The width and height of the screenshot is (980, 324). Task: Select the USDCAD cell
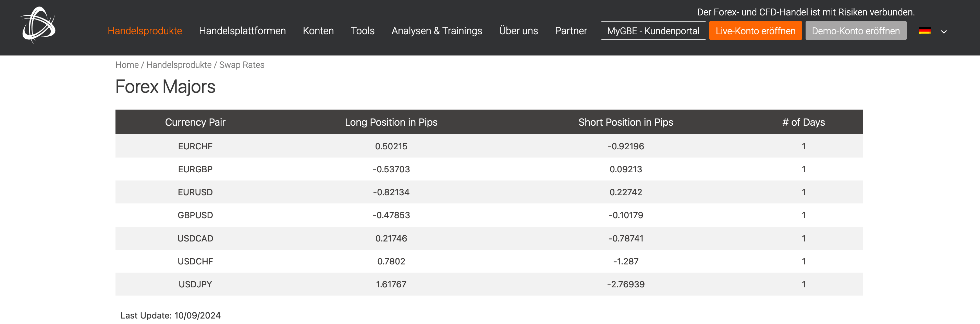pyautogui.click(x=195, y=238)
